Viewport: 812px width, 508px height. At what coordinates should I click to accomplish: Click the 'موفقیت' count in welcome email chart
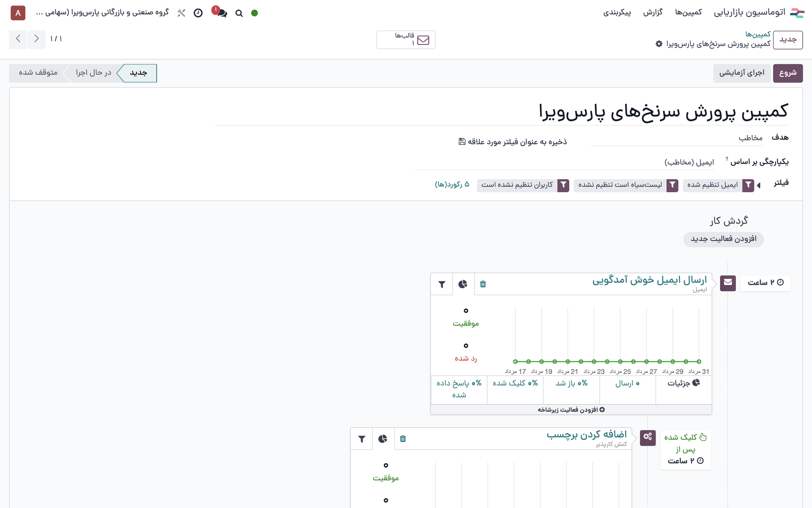(466, 311)
